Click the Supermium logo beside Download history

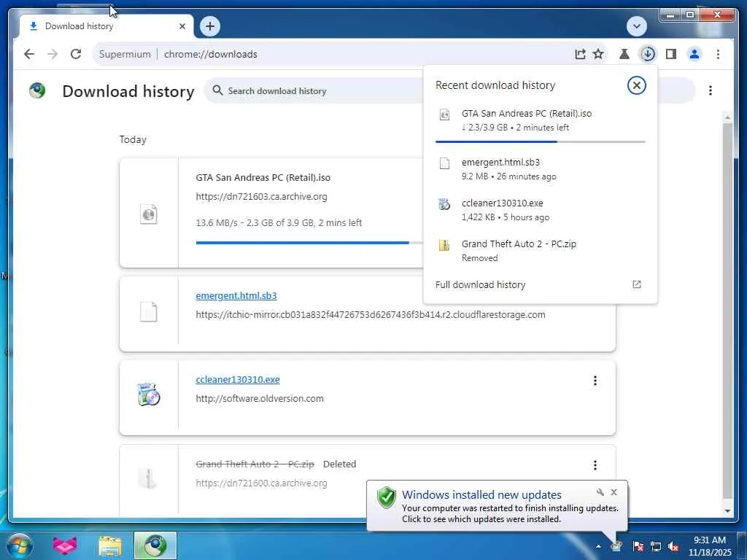click(37, 90)
